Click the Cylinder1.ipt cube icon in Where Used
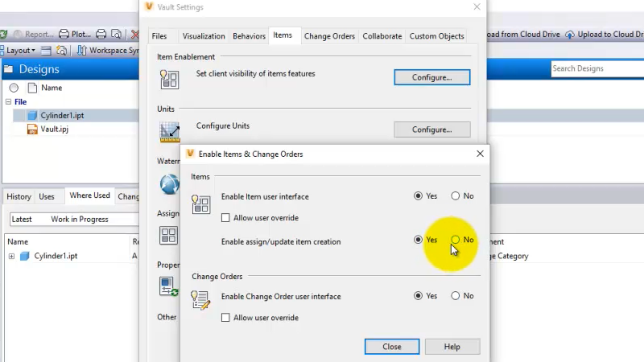Viewport: 644px width, 362px height. click(25, 256)
